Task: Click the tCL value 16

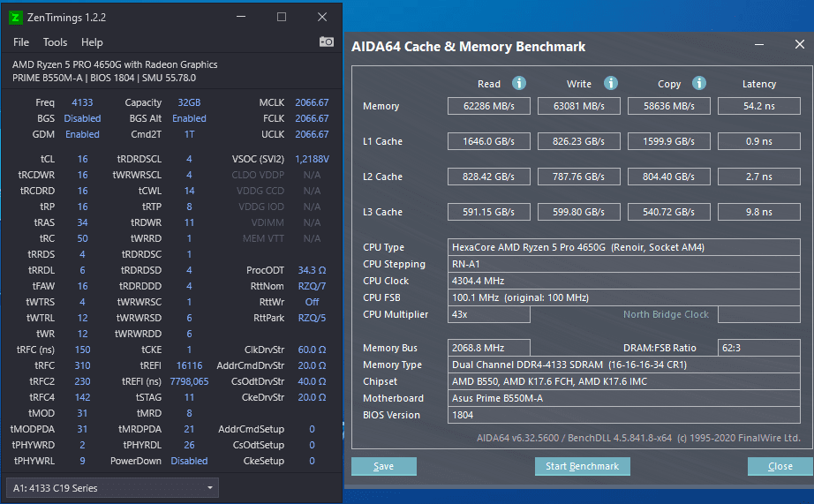Action: (x=82, y=159)
